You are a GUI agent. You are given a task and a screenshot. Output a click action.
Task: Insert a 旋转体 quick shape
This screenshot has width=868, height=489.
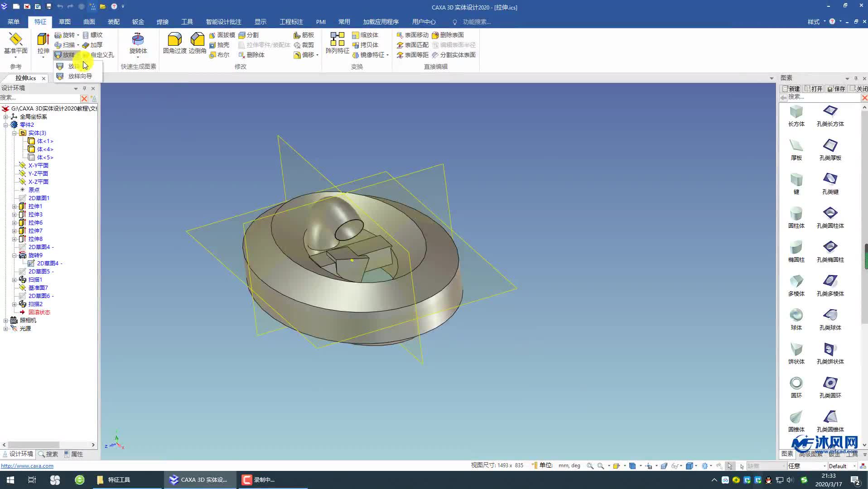(138, 44)
